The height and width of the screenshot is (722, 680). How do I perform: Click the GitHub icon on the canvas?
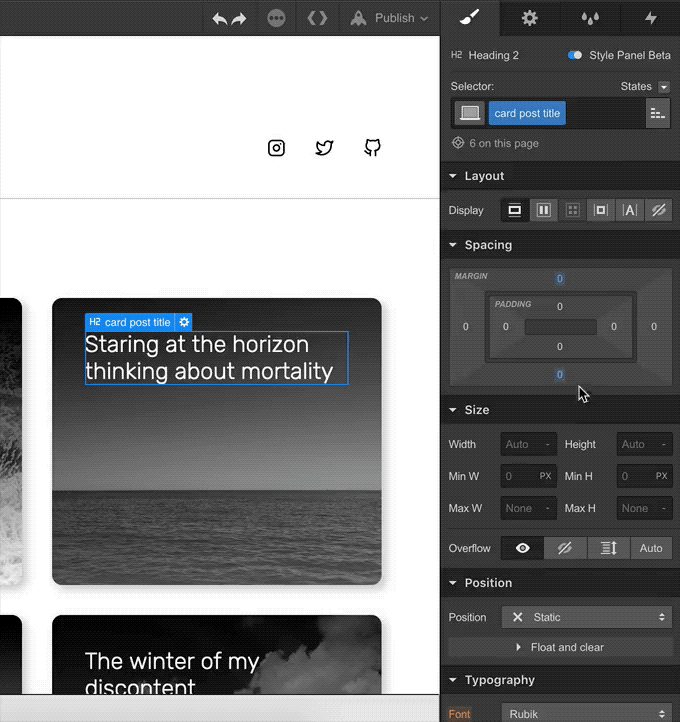click(x=372, y=148)
